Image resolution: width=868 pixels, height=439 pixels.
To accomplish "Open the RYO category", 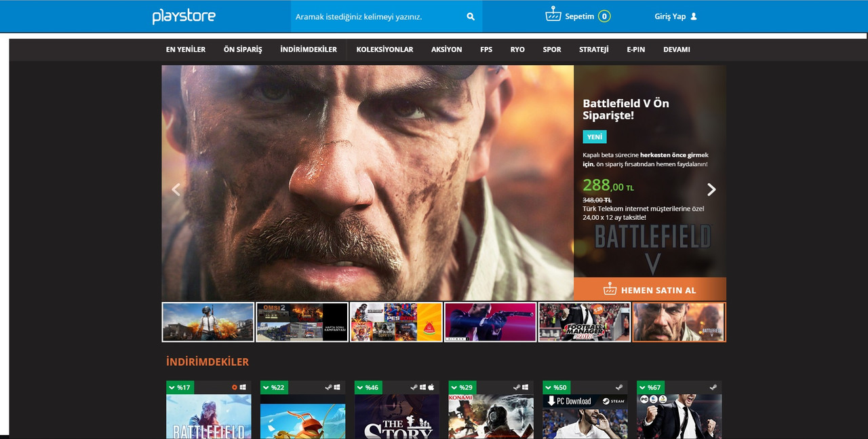I will pyautogui.click(x=517, y=50).
